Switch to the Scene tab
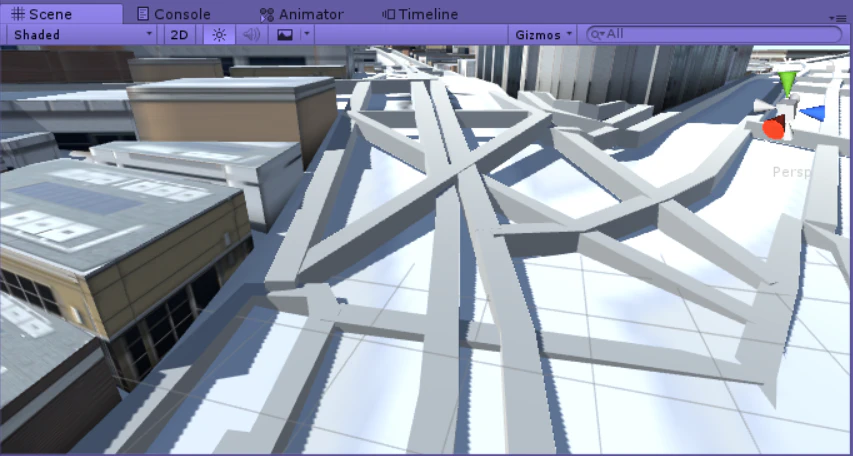This screenshot has width=853, height=456. coord(61,14)
